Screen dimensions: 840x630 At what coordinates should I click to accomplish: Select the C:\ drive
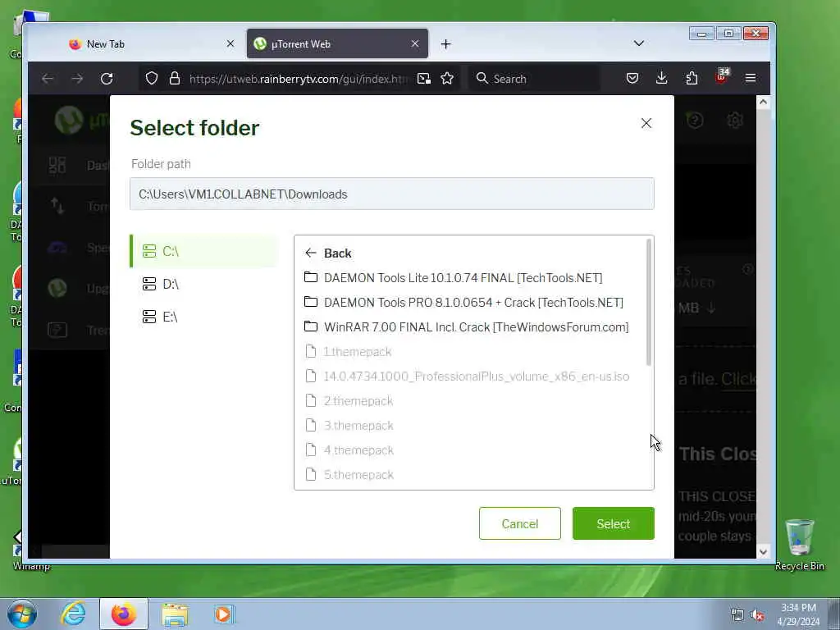click(204, 251)
